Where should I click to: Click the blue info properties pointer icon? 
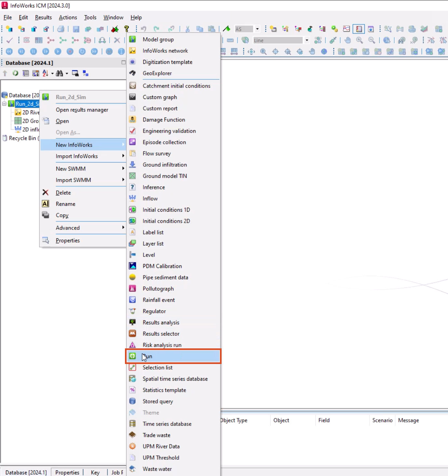click(387, 40)
